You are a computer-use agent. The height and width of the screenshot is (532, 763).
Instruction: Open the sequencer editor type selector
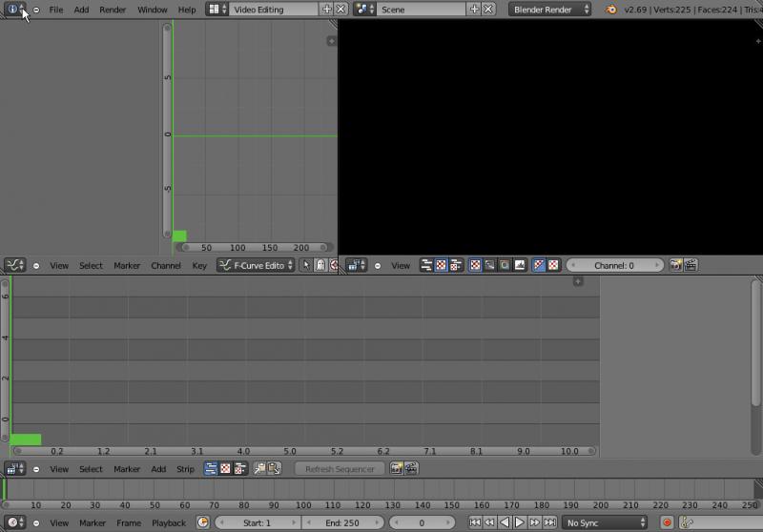15,468
